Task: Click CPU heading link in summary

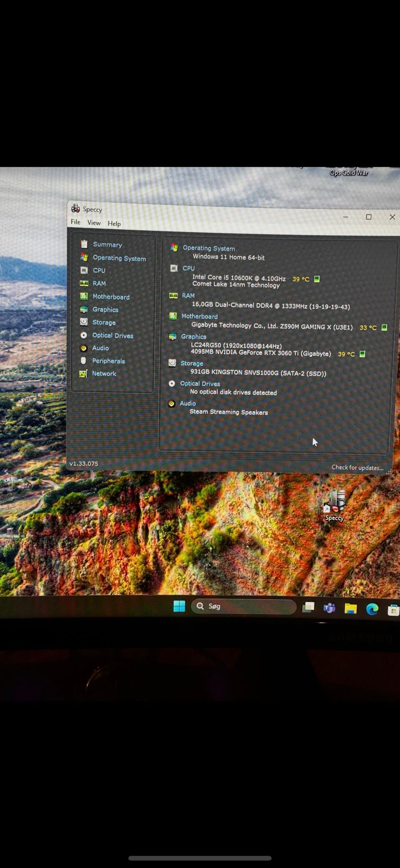Action: (x=188, y=268)
